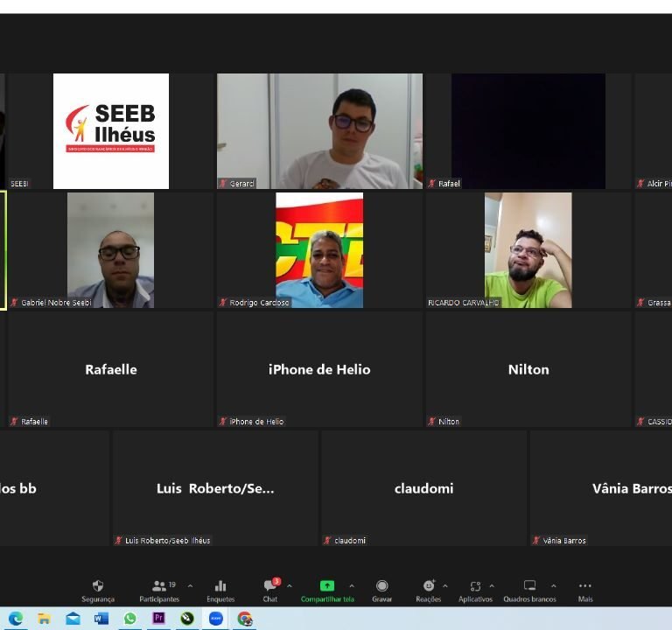Open the Segurança security options

(97, 590)
